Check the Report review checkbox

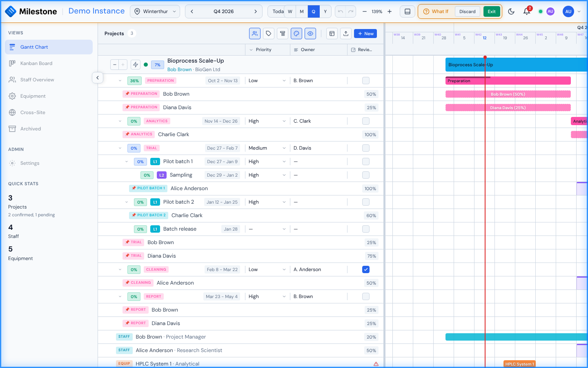tap(366, 296)
